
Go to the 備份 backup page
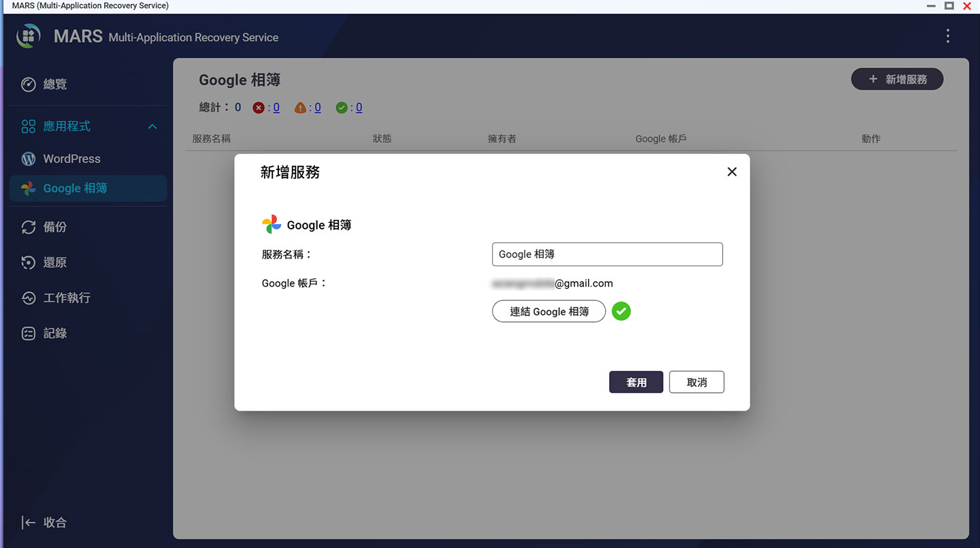88,227
